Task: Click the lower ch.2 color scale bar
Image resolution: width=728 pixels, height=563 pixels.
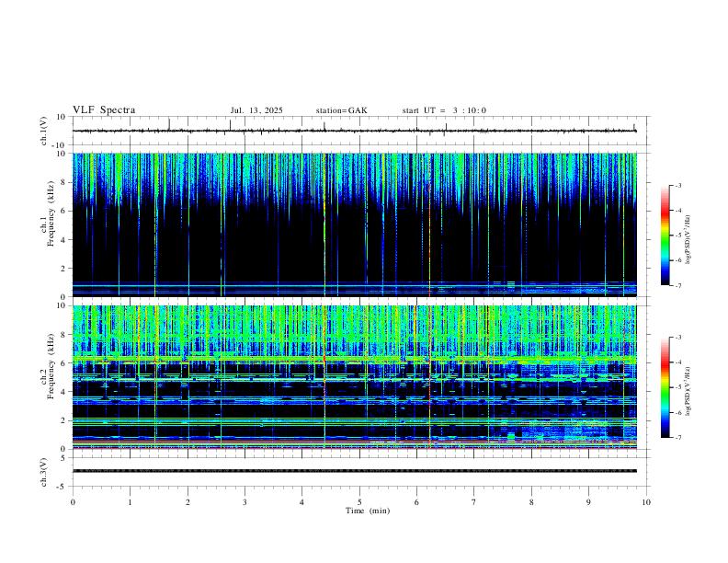Action: click(x=665, y=387)
